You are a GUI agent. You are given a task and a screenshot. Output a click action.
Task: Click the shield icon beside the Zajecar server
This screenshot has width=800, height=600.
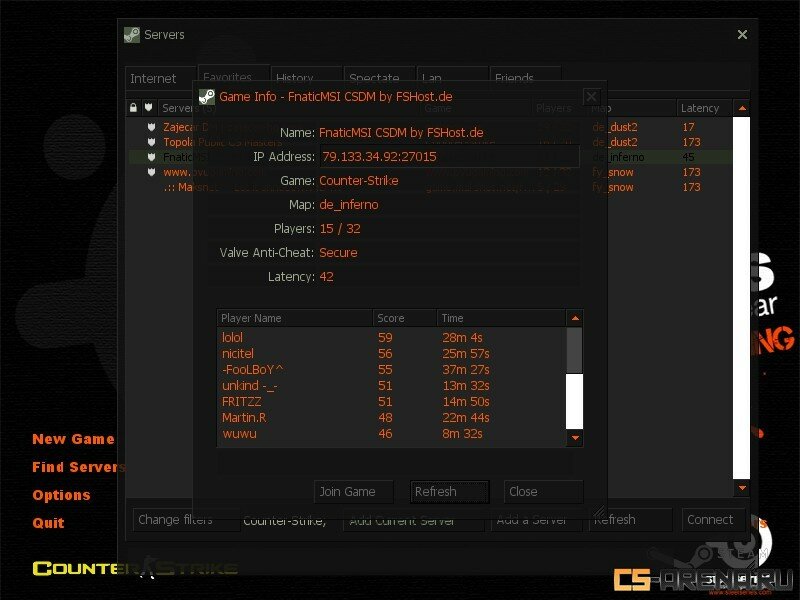point(152,128)
